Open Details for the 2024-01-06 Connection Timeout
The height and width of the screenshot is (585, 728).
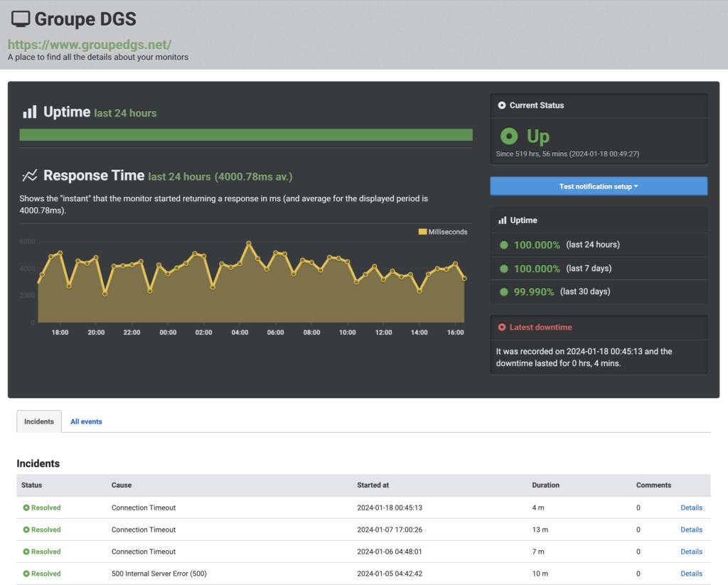pyautogui.click(x=691, y=552)
